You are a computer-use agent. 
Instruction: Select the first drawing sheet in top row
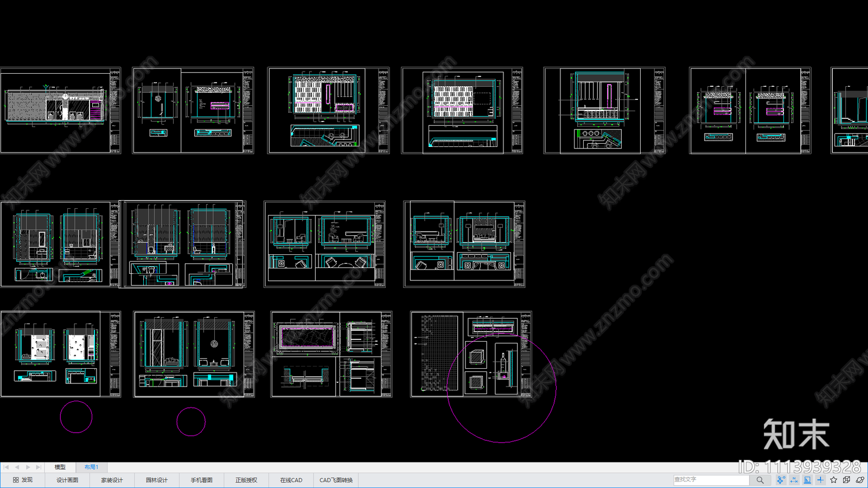coord(60,110)
